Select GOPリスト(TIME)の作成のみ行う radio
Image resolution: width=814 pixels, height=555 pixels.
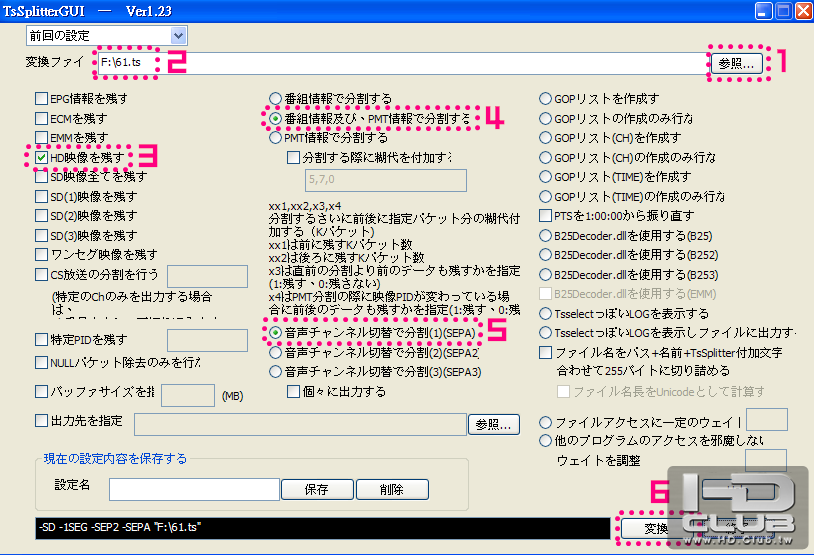pyautogui.click(x=545, y=196)
